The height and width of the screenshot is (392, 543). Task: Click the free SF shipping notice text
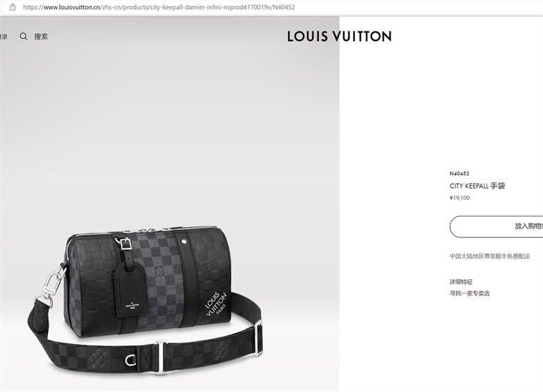coord(489,256)
